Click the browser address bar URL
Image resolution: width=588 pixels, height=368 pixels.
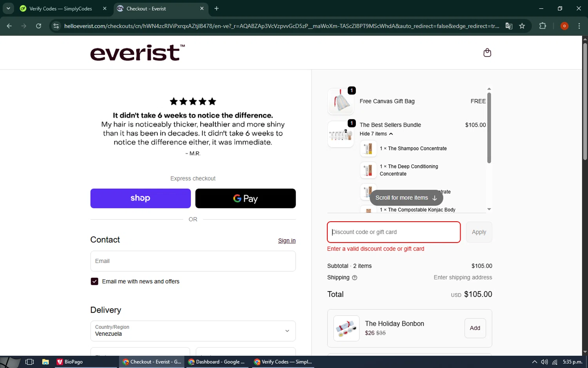pyautogui.click(x=281, y=26)
